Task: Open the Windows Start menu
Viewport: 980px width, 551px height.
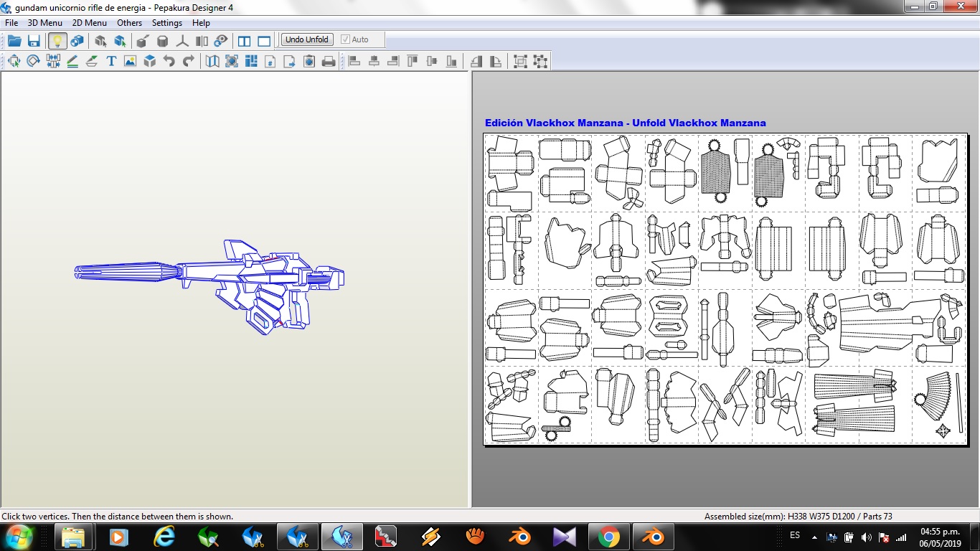Action: tap(18, 537)
